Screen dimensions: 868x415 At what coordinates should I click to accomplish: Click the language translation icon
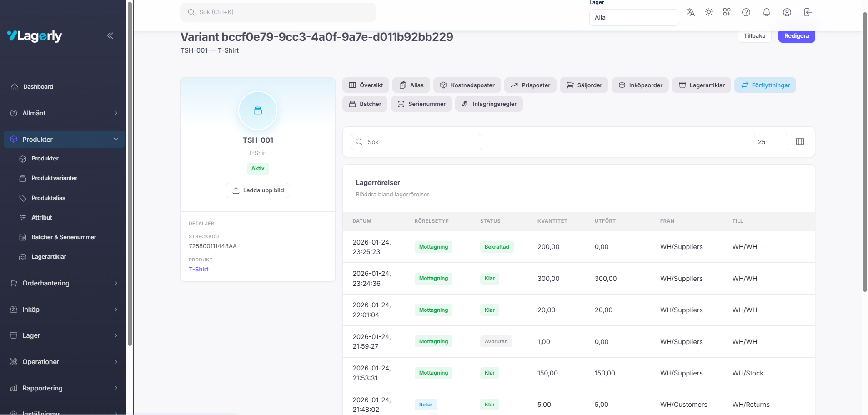(x=691, y=12)
